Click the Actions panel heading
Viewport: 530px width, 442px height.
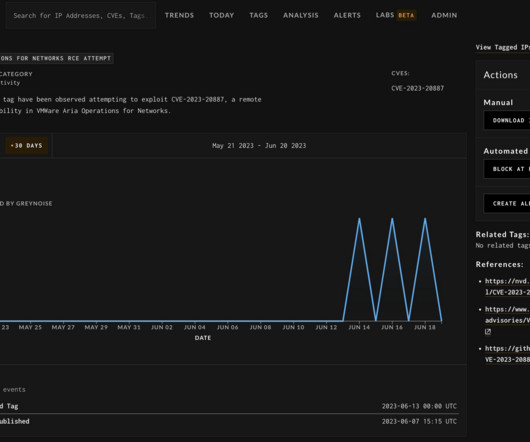pos(500,75)
